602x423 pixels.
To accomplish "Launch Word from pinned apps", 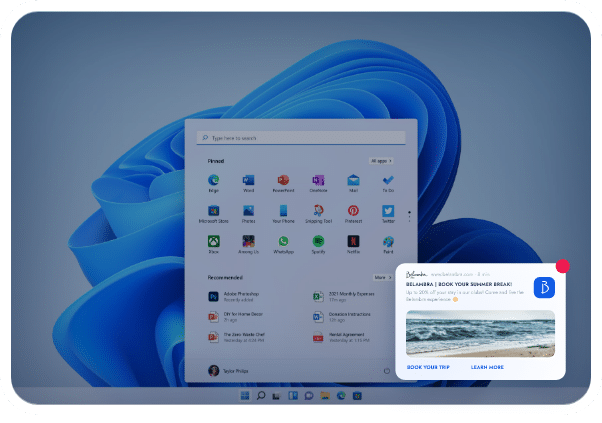I will tap(248, 183).
